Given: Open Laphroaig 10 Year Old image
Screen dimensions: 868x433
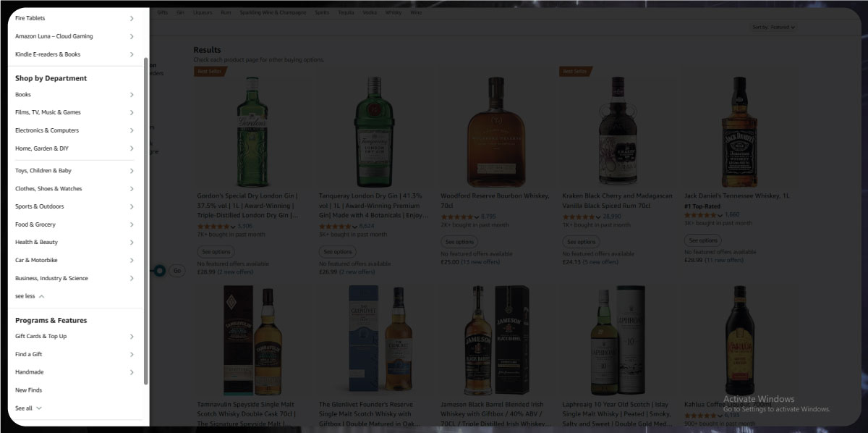Looking at the screenshot, I should click(x=617, y=340).
